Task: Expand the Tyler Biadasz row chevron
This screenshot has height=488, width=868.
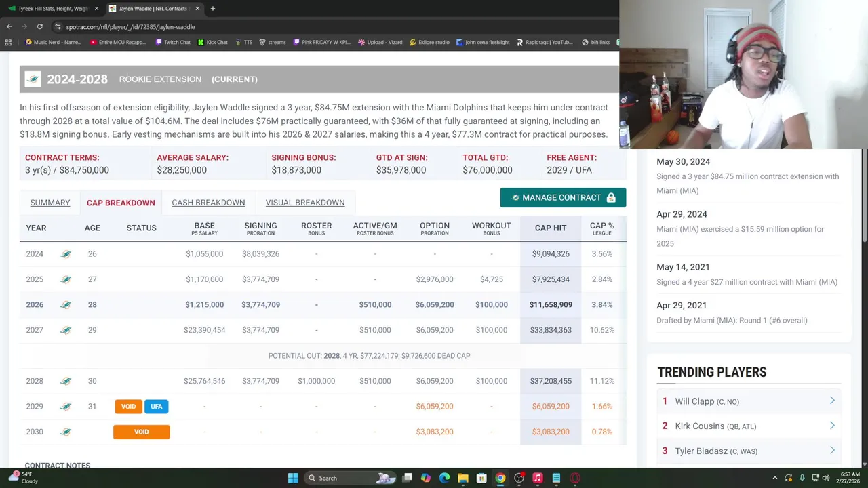Action: pyautogui.click(x=832, y=451)
